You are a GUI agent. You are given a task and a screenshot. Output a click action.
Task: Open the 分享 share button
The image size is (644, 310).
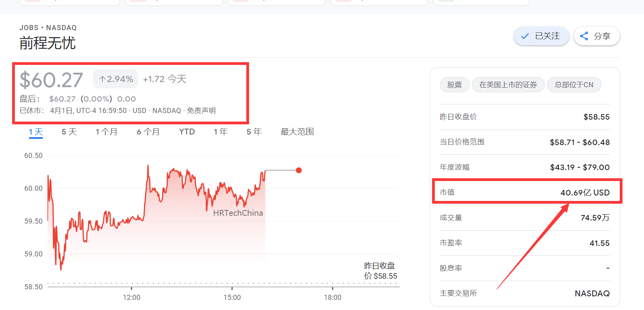(596, 36)
